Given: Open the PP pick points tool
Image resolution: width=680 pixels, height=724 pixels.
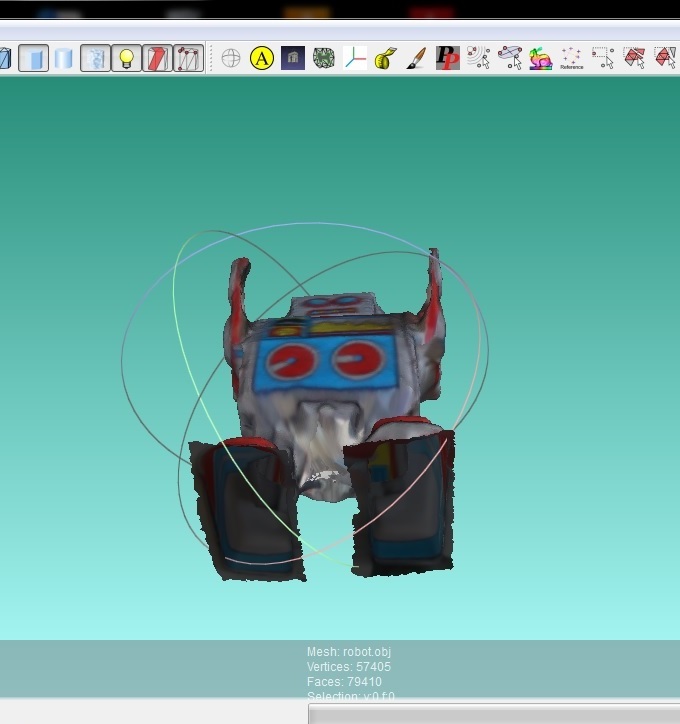Looking at the screenshot, I should coord(447,58).
